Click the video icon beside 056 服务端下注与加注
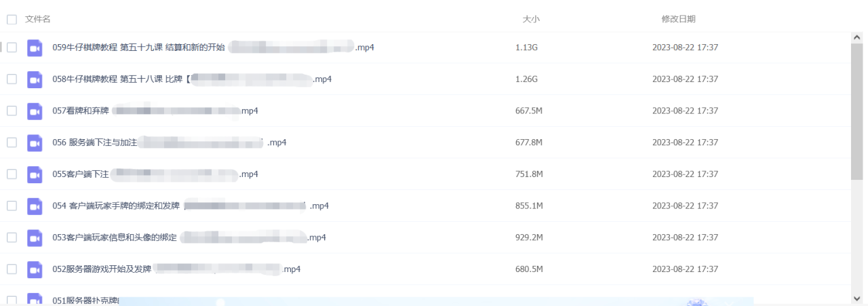Viewport: 868px width, 306px height. tap(35, 142)
